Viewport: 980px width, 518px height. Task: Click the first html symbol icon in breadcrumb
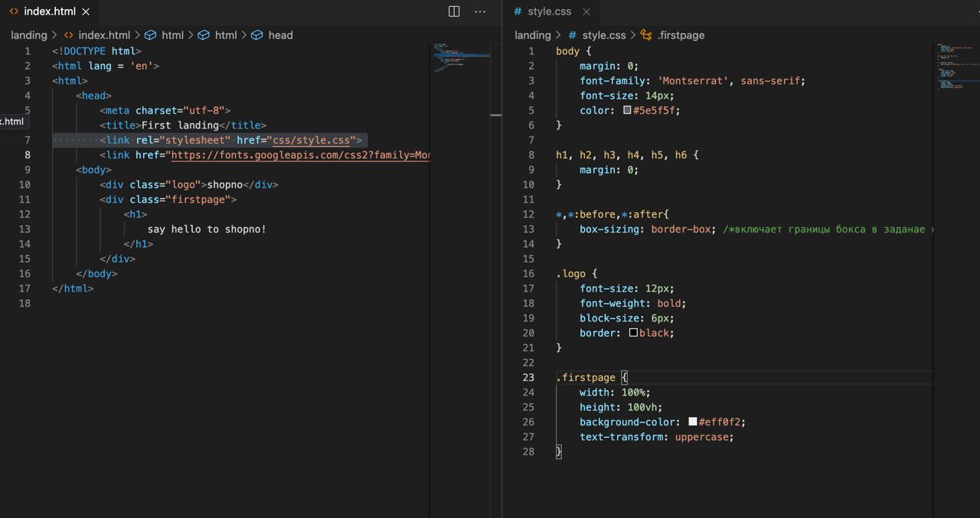pos(151,35)
